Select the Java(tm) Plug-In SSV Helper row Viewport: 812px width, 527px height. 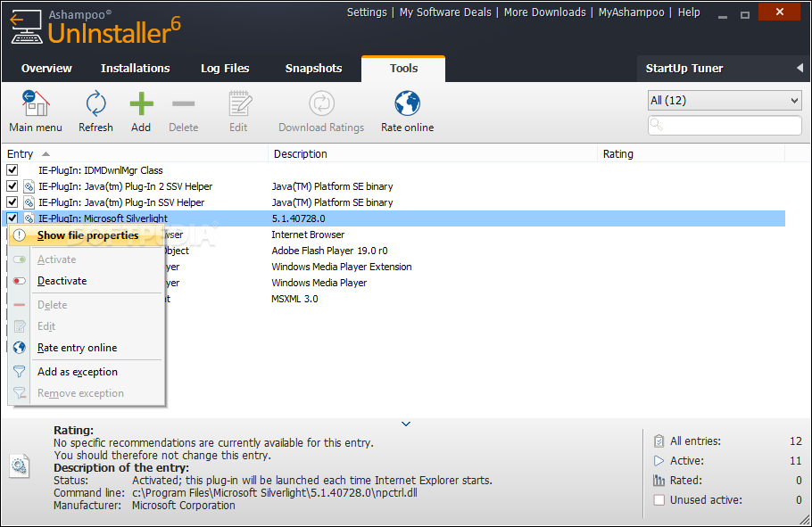(394, 202)
